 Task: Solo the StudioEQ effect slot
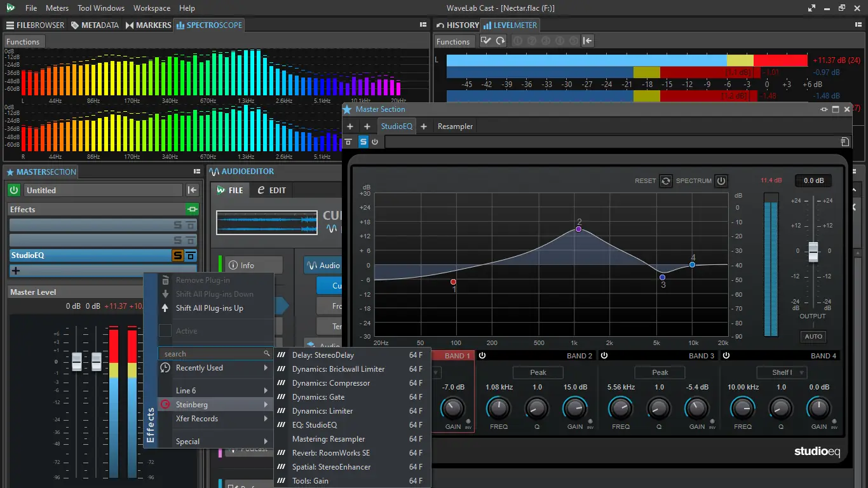(x=178, y=255)
